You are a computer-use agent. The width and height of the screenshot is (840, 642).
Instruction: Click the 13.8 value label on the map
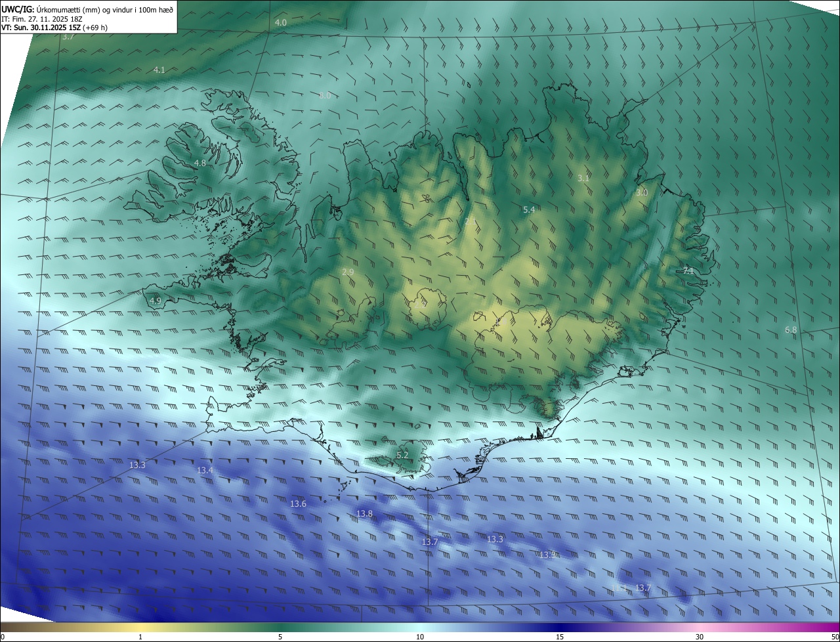pos(365,513)
